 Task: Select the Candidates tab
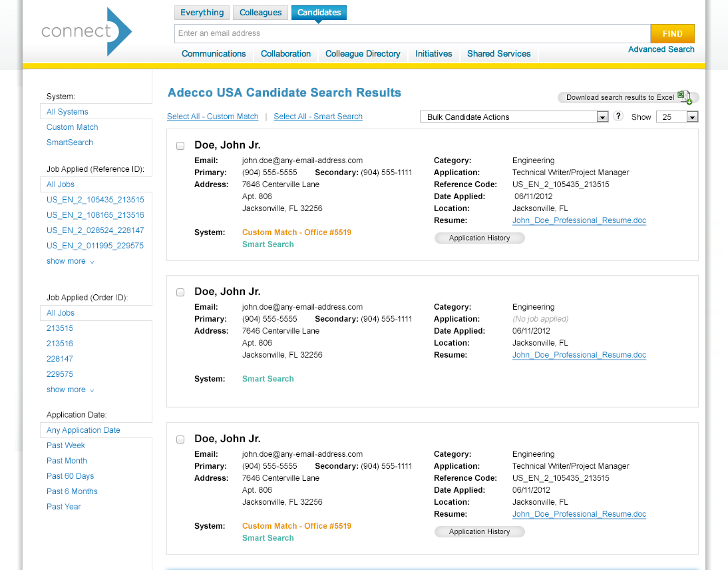(319, 13)
